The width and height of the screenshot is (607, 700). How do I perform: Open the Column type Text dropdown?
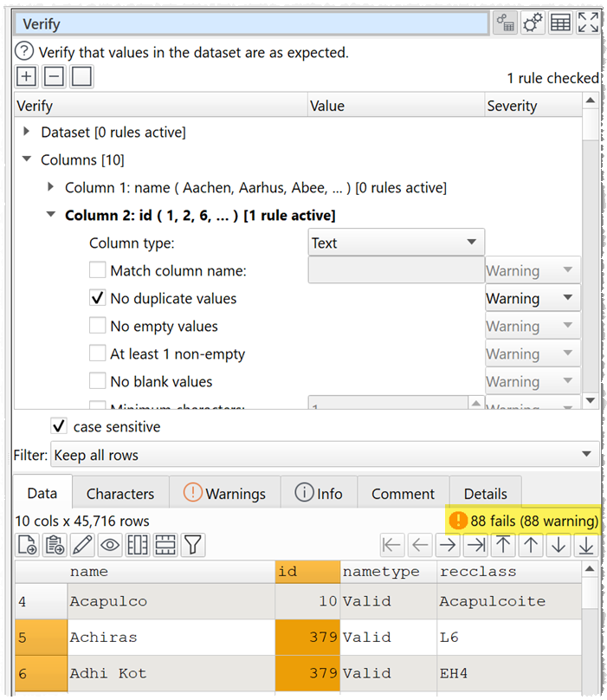(x=397, y=243)
